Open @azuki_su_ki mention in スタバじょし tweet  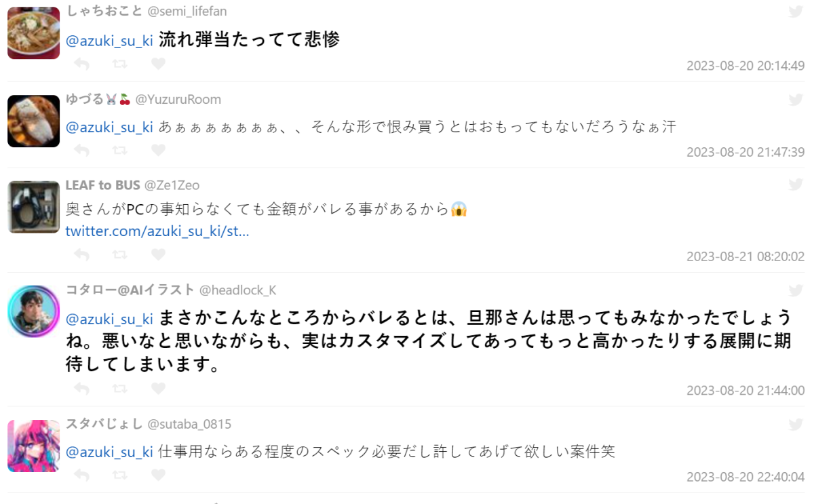(109, 452)
